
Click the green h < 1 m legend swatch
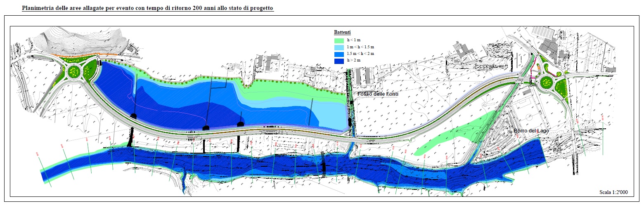point(339,40)
